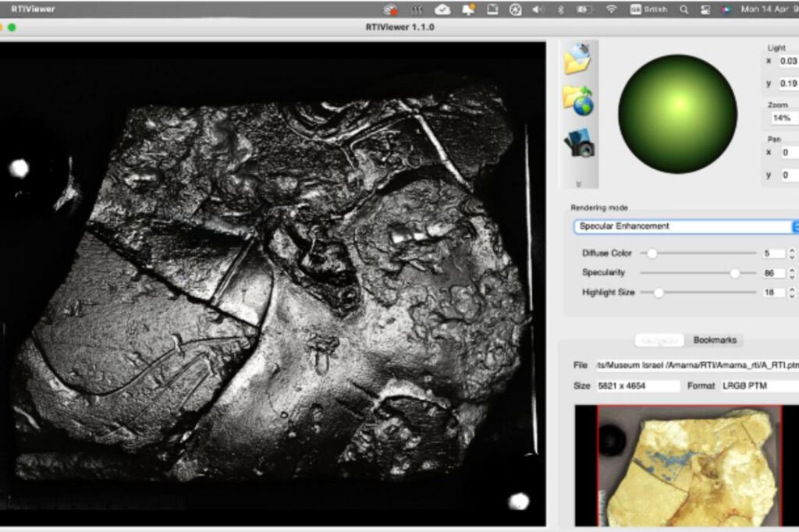Image resolution: width=799 pixels, height=532 pixels.
Task: Click the Specularity value field showing 86
Action: (x=773, y=273)
